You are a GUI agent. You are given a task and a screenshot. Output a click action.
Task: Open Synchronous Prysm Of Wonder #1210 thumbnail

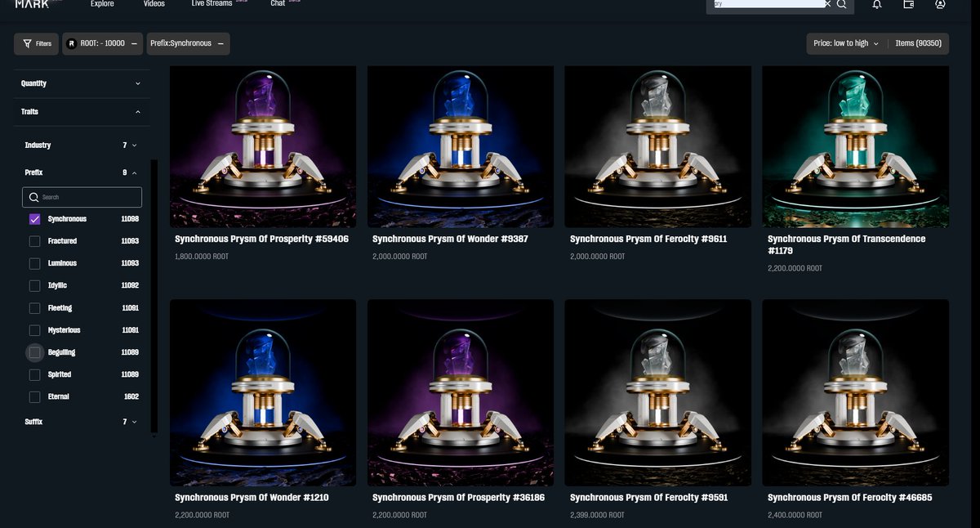(263, 392)
